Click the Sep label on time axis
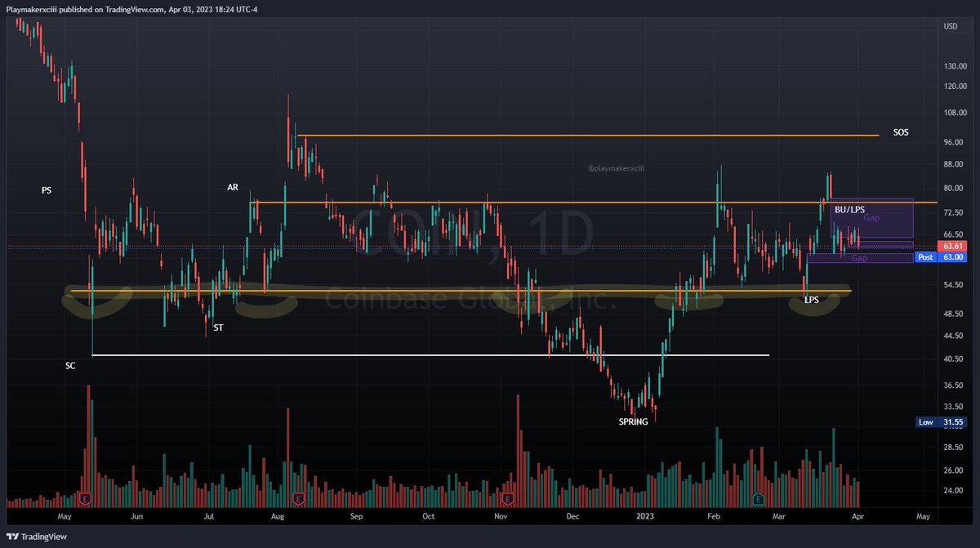 355,516
